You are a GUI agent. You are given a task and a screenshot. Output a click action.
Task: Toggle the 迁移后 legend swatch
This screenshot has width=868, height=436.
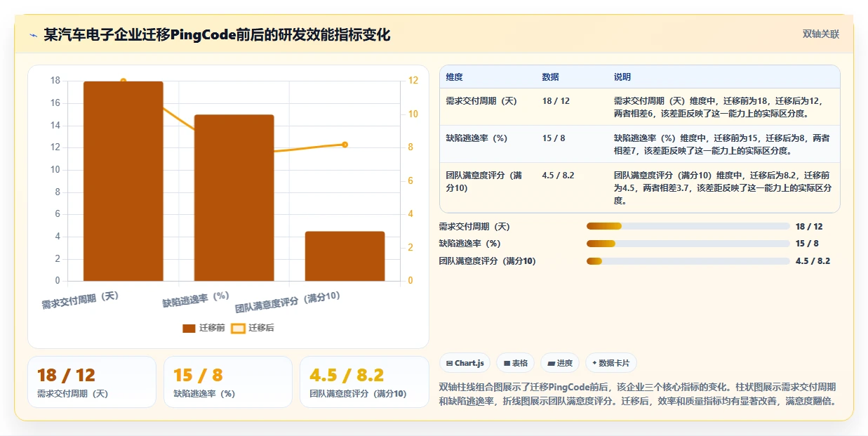(239, 328)
